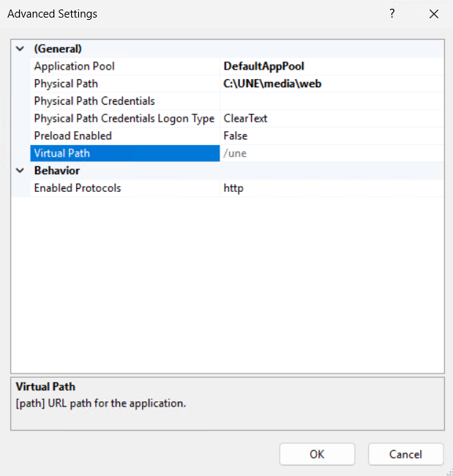Collapse the Behavior section chevron
This screenshot has width=453, height=476.
[x=20, y=171]
